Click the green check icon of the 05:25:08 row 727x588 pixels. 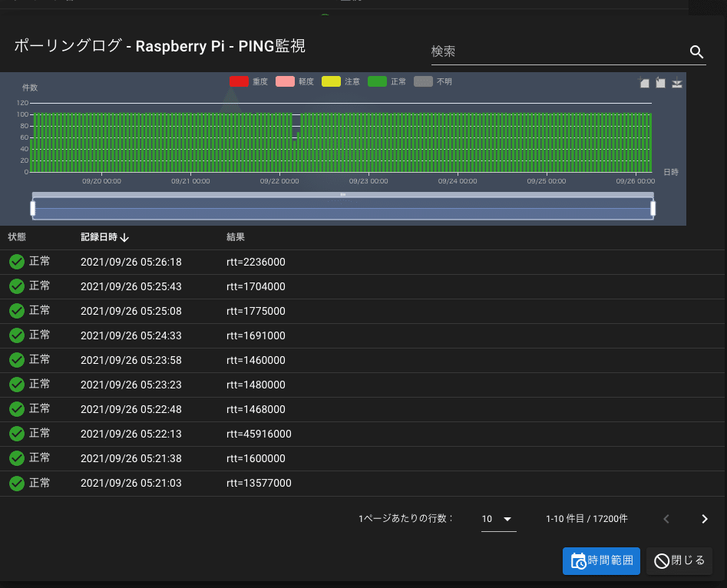coord(17,311)
